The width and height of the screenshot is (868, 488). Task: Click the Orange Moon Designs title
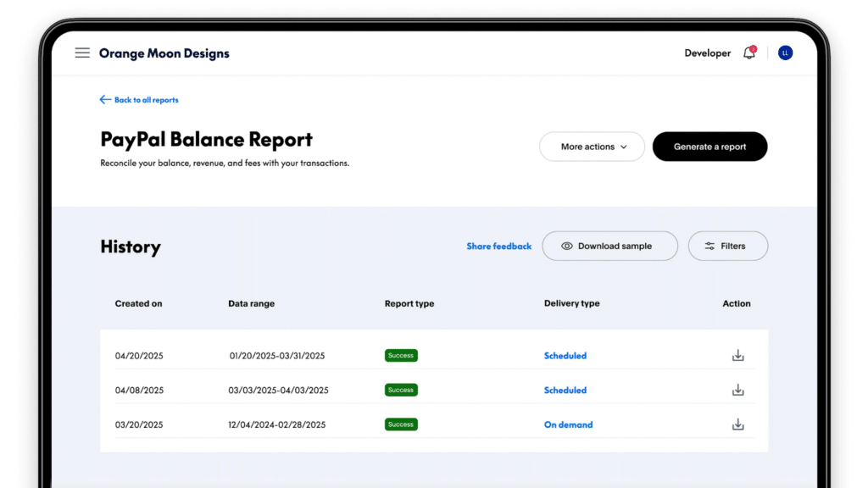tap(164, 53)
